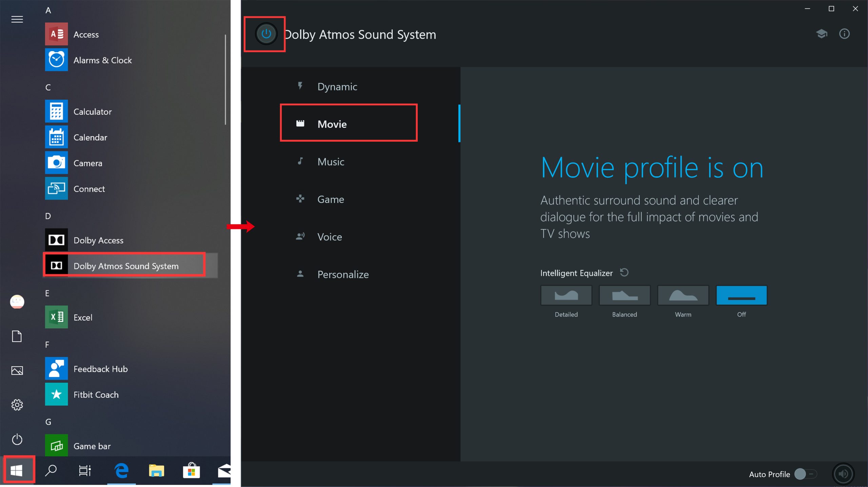Viewport: 868px width, 487px height.
Task: Open Game bar app
Action: [x=131, y=446]
